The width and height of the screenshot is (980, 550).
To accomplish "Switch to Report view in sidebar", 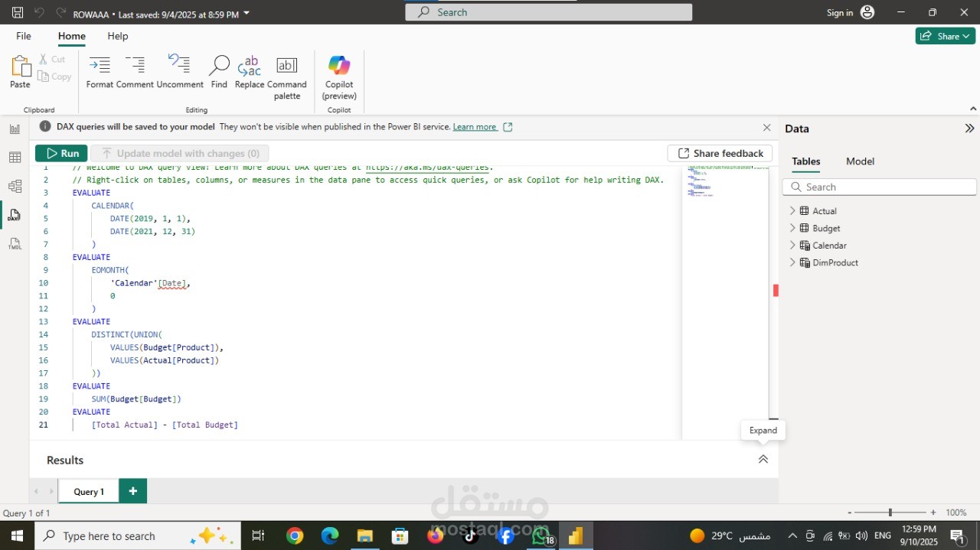I will pos(15,129).
